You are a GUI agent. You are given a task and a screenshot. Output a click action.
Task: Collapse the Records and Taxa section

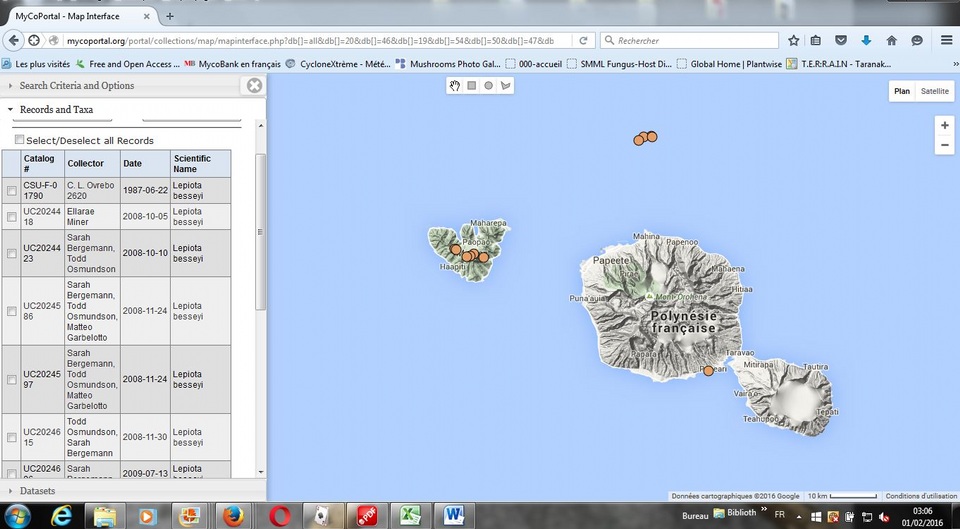(x=57, y=110)
